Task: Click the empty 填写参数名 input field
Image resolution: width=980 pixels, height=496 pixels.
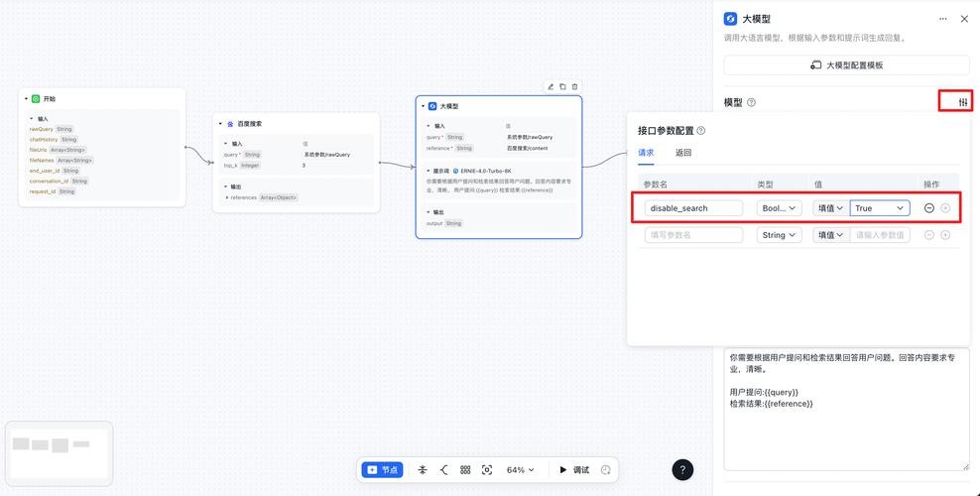Action: pos(693,235)
